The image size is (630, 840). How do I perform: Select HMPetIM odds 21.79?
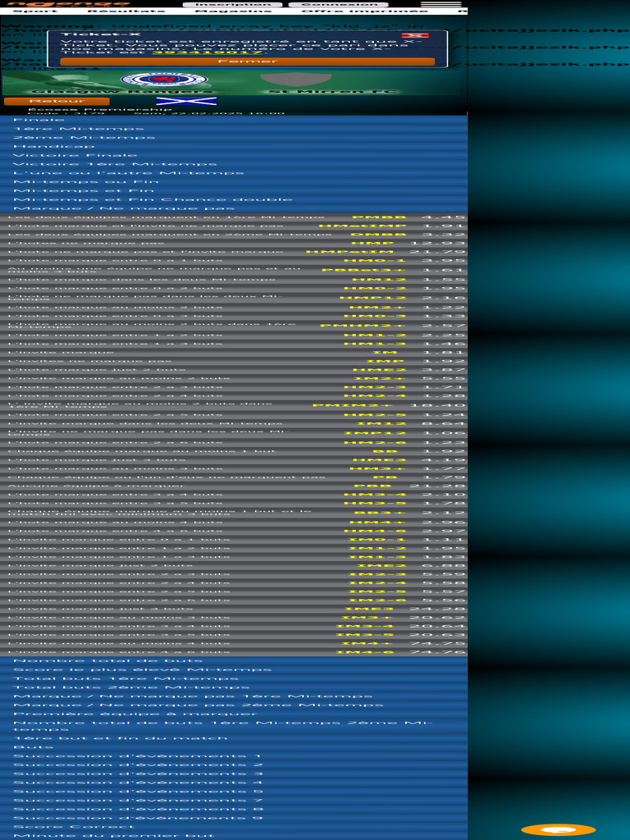click(234, 252)
